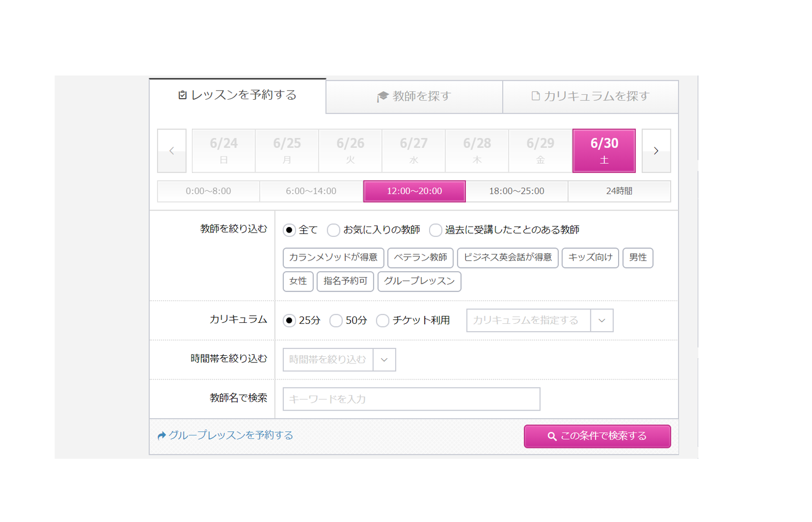
Task: Click the graduation cap icon on 教師を探す
Action: [382, 96]
